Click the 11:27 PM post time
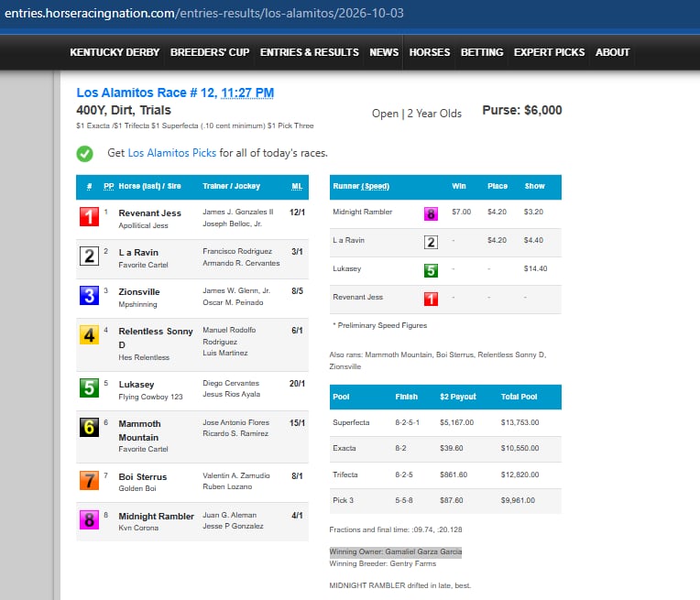The image size is (700, 600). point(247,93)
